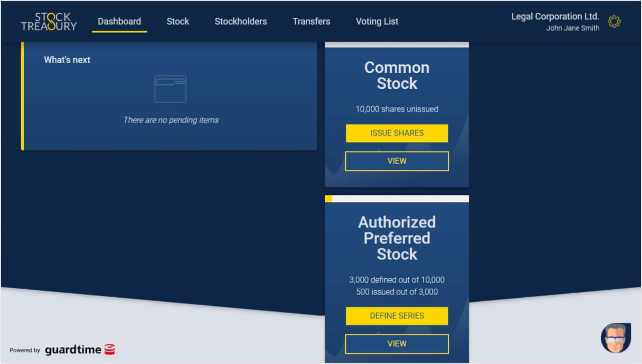
Task: Select the Voting List tab
Action: coord(377,22)
